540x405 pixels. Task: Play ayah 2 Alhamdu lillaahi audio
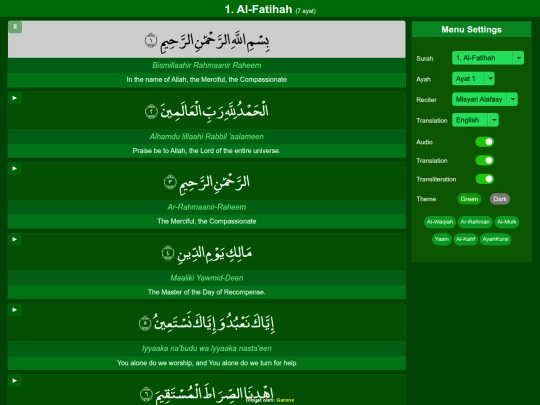click(x=15, y=98)
